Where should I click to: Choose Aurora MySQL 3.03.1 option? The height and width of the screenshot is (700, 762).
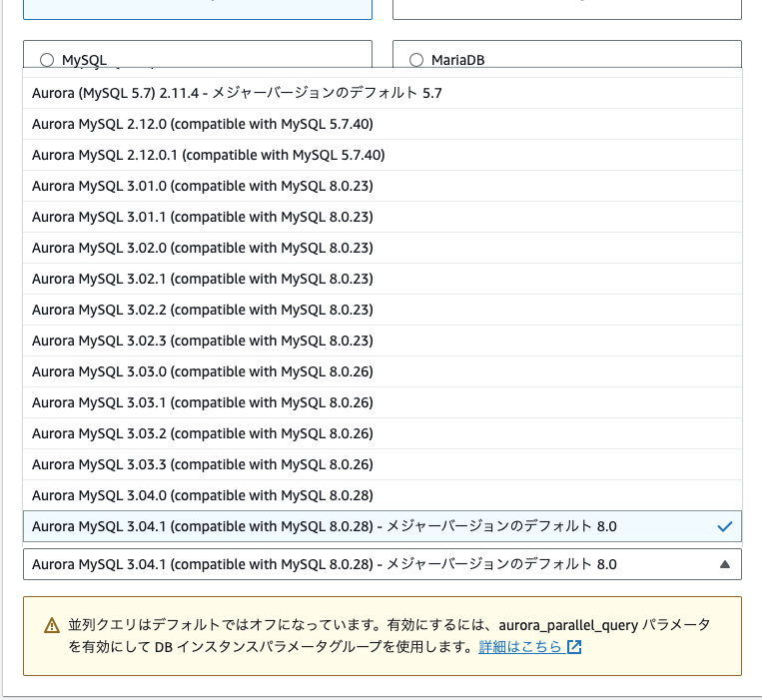382,402
